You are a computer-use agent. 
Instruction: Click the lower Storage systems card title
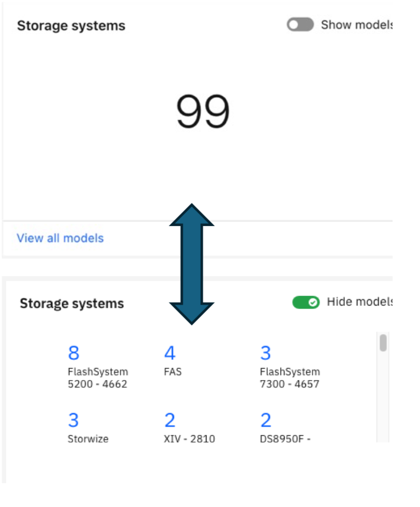tap(72, 303)
